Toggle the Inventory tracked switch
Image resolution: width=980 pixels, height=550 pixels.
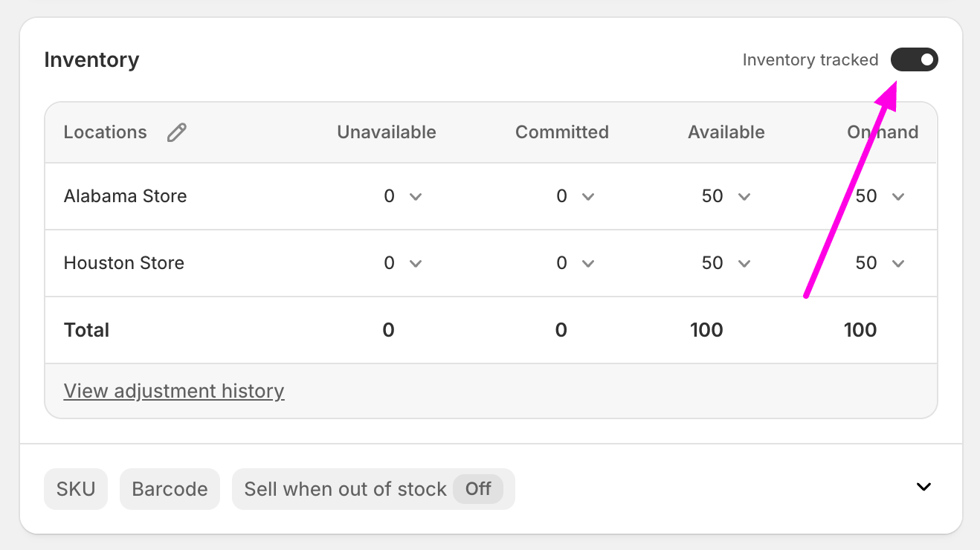point(914,59)
